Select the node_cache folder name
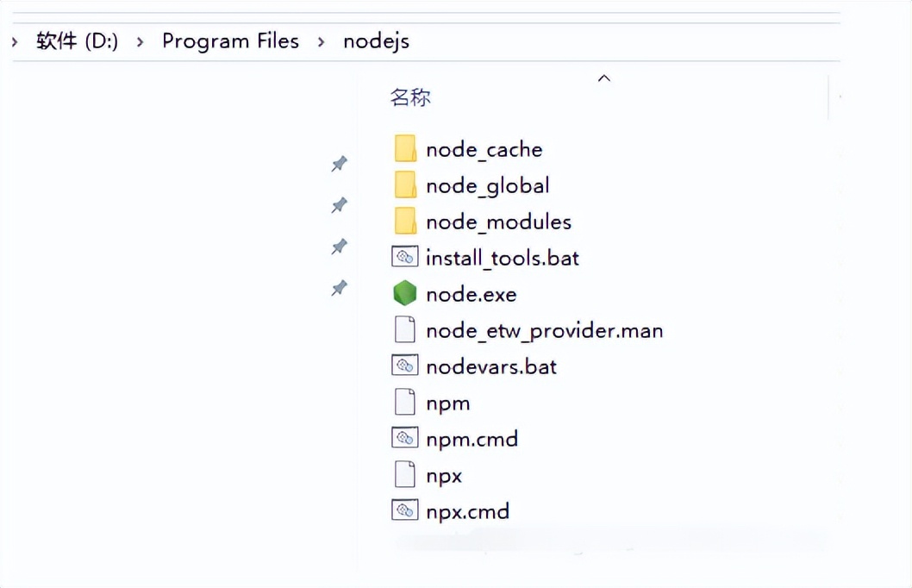 [484, 149]
